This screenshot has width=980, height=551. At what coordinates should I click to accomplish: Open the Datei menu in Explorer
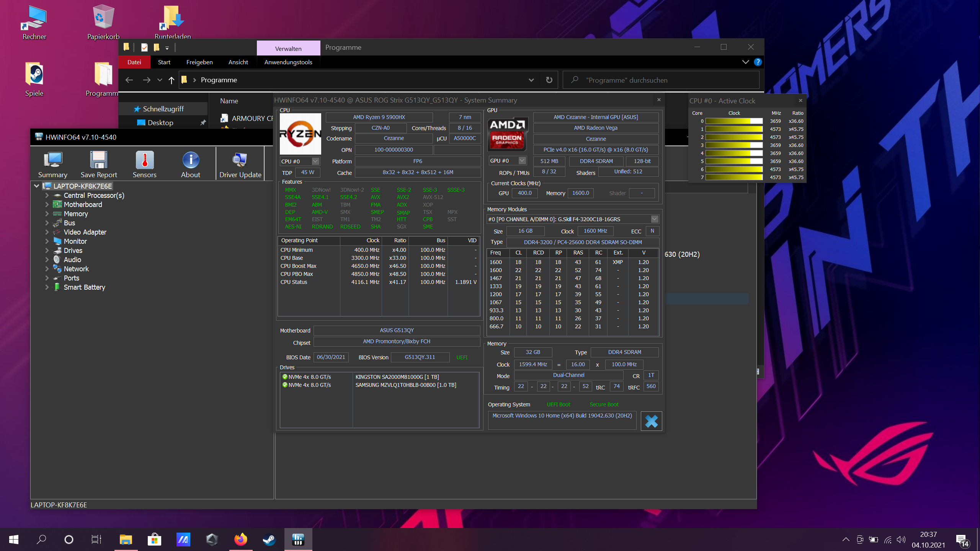point(134,62)
